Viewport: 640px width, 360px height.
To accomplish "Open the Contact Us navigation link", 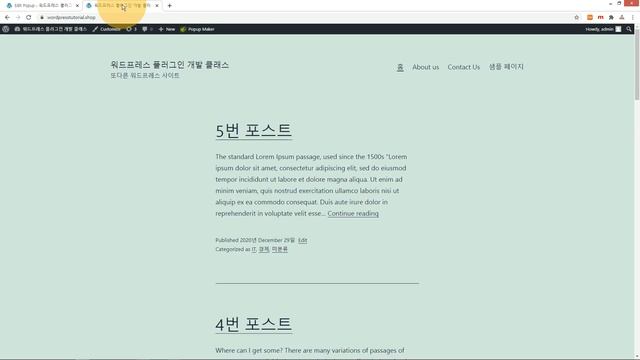I will coord(464,67).
